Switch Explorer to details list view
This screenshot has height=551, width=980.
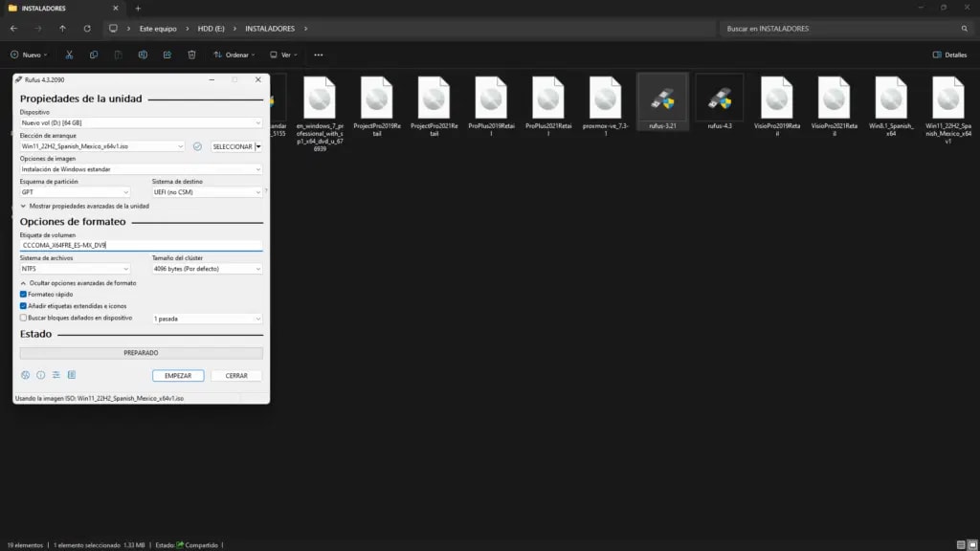coord(961,545)
